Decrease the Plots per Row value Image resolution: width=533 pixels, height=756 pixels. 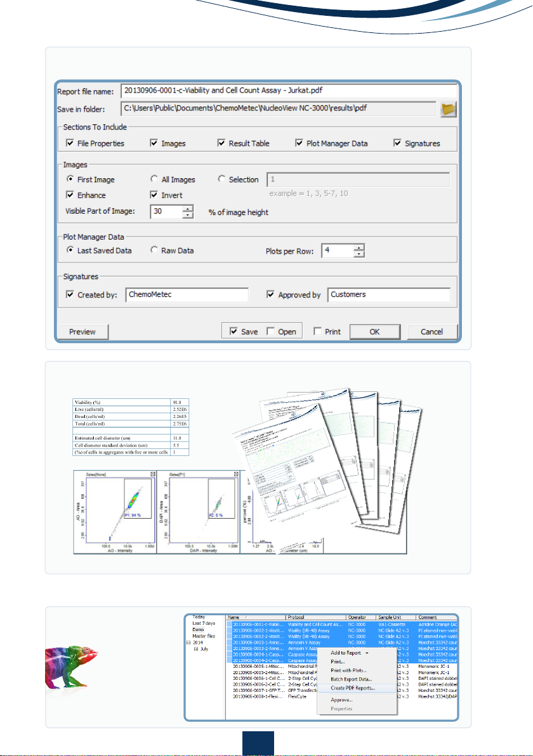coord(359,254)
